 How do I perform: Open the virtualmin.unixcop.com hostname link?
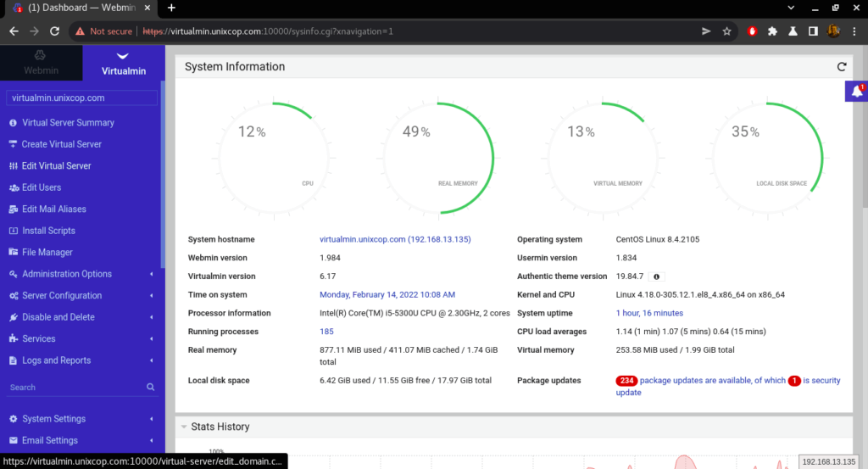pyautogui.click(x=395, y=239)
